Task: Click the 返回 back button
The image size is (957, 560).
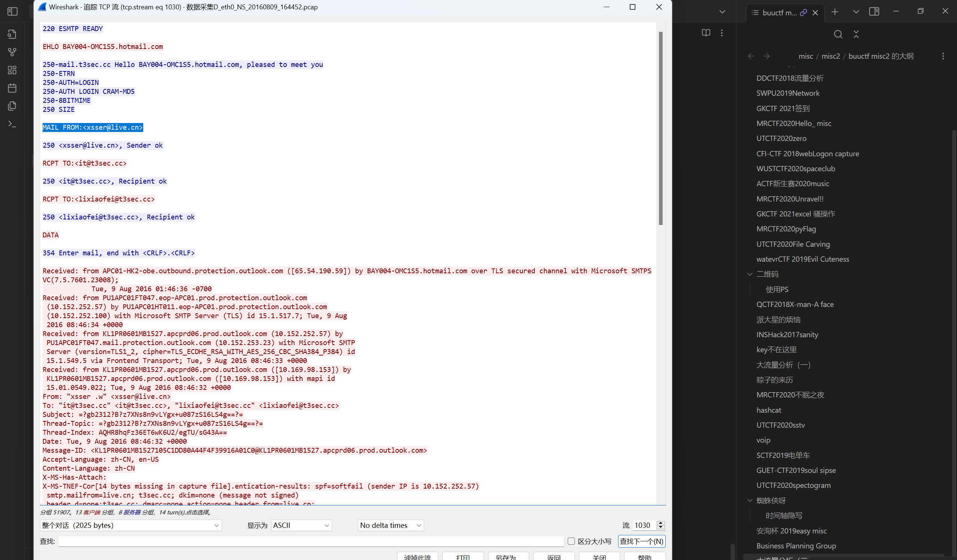Action: 554,557
